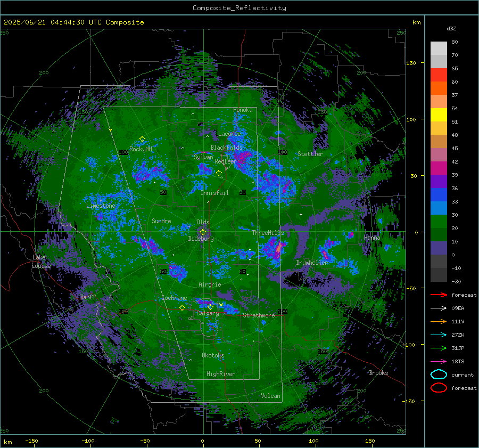479x448 pixels.
Task: Click the Composite_Reflectivity title
Action: pos(240,8)
